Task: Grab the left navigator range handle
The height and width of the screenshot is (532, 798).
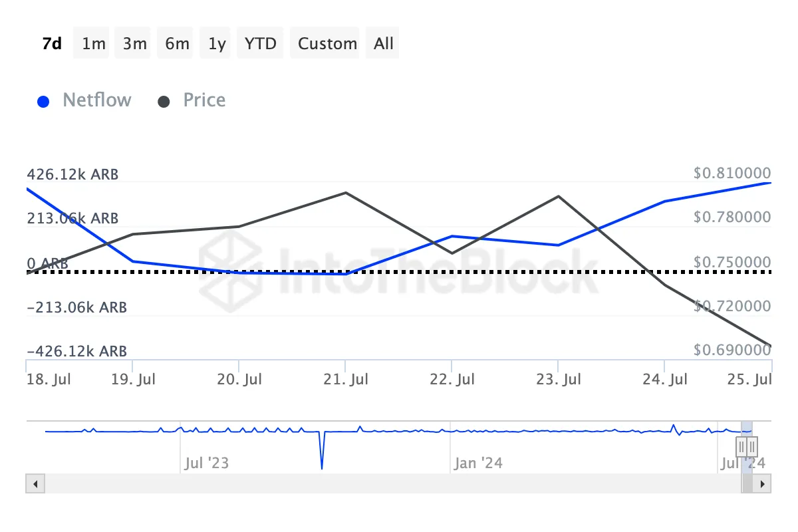Action: 741,446
